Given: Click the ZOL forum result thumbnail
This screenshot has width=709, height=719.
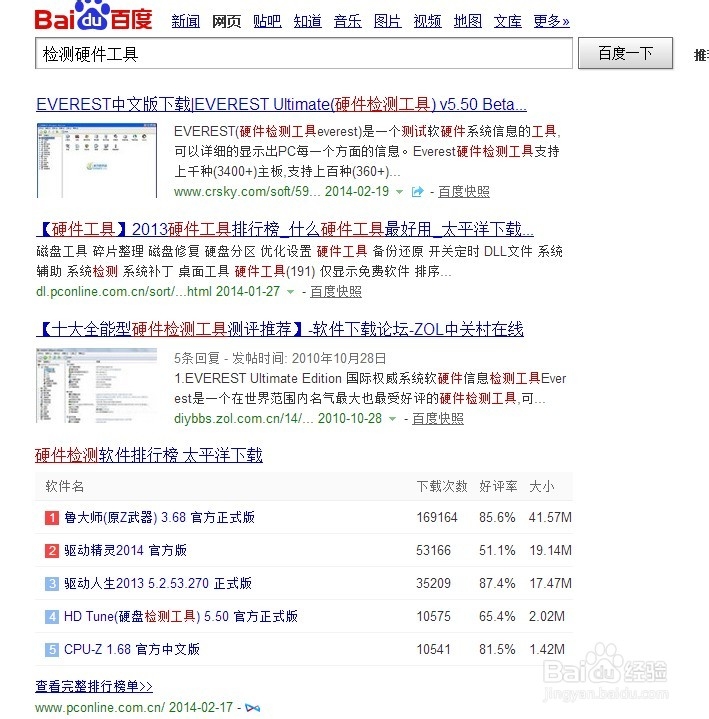Looking at the screenshot, I should 97,386.
